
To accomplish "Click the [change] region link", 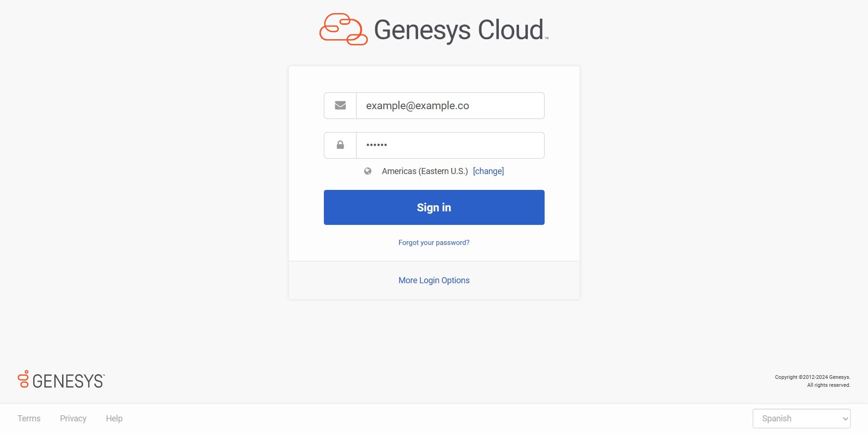I will tap(488, 171).
